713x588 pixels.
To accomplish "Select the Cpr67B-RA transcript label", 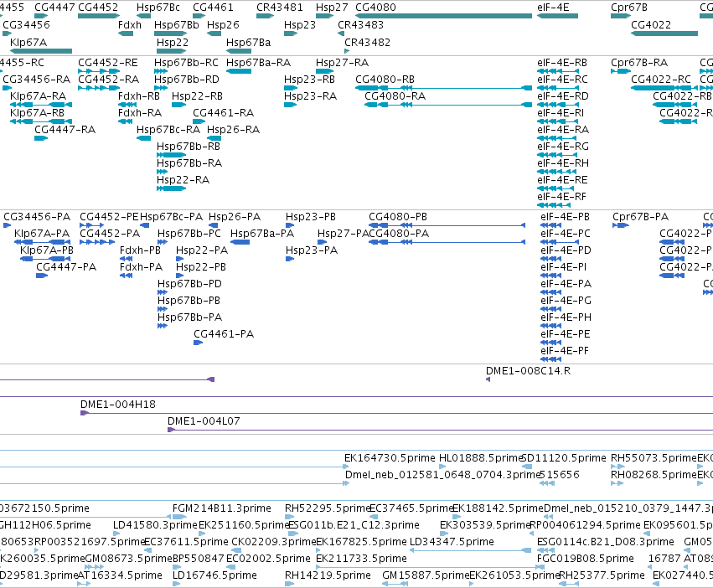I will coord(639,62).
